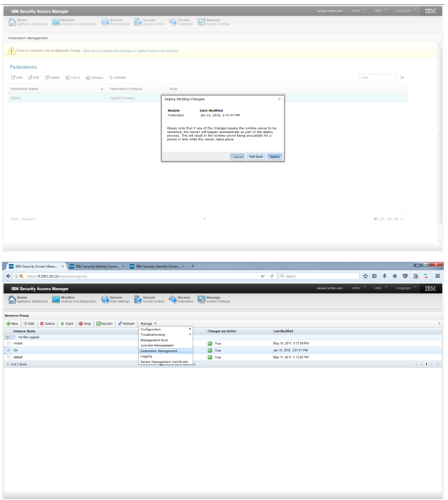Close the Deploy Pending Changes dialog with X

(x=280, y=99)
